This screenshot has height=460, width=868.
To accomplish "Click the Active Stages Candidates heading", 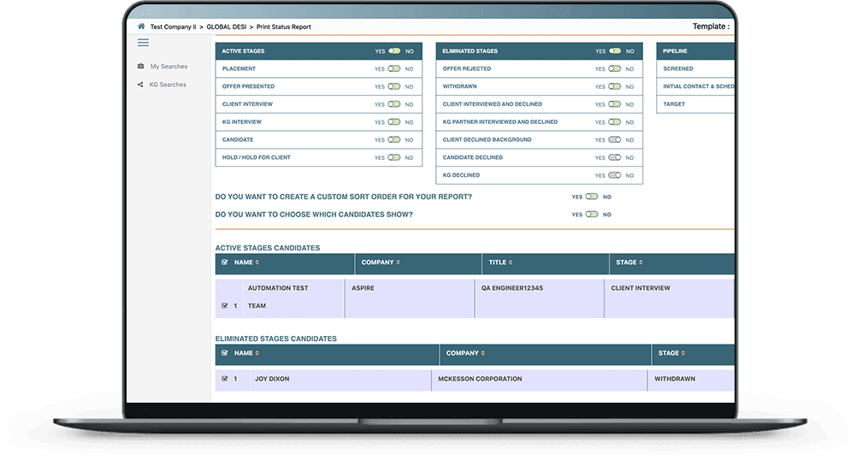I will pyautogui.click(x=268, y=248).
